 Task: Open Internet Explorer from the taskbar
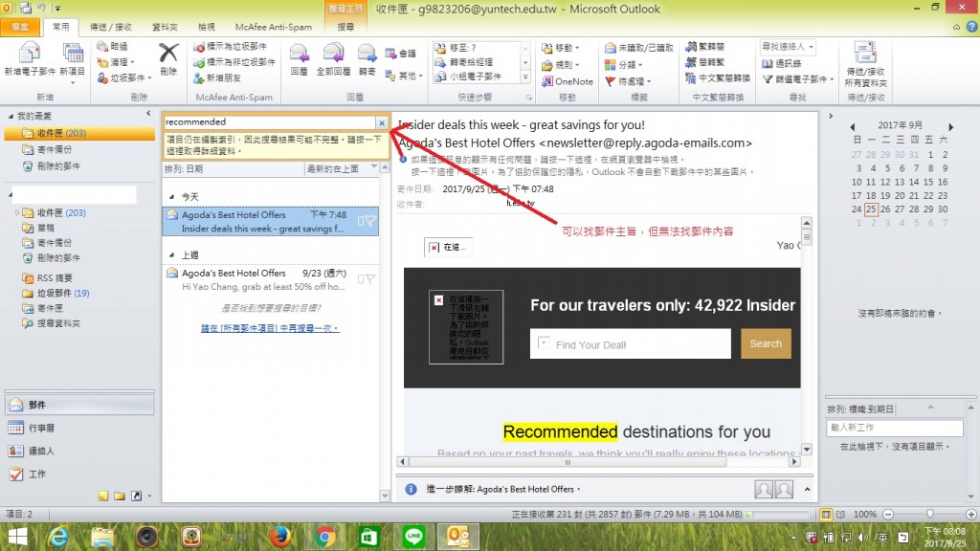58,537
